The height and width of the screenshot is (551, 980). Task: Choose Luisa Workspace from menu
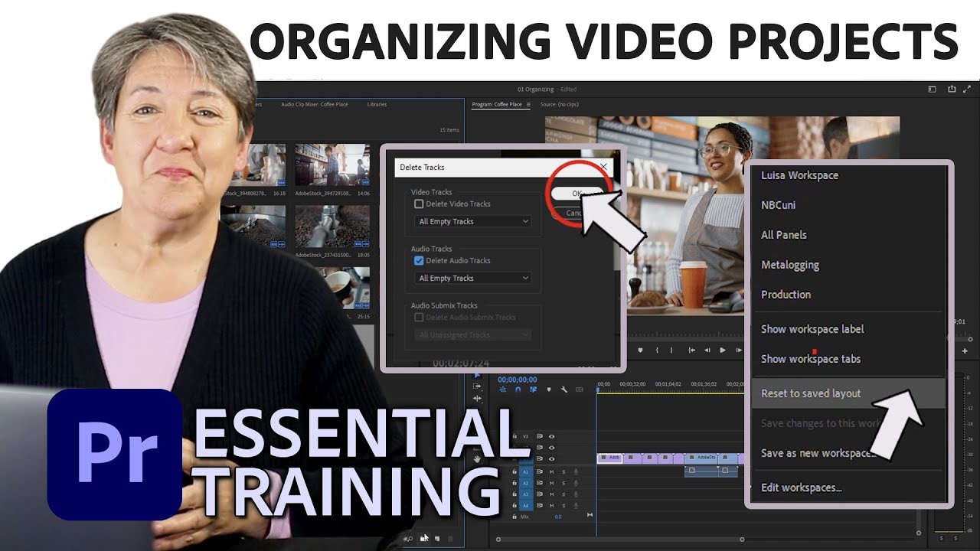[799, 175]
